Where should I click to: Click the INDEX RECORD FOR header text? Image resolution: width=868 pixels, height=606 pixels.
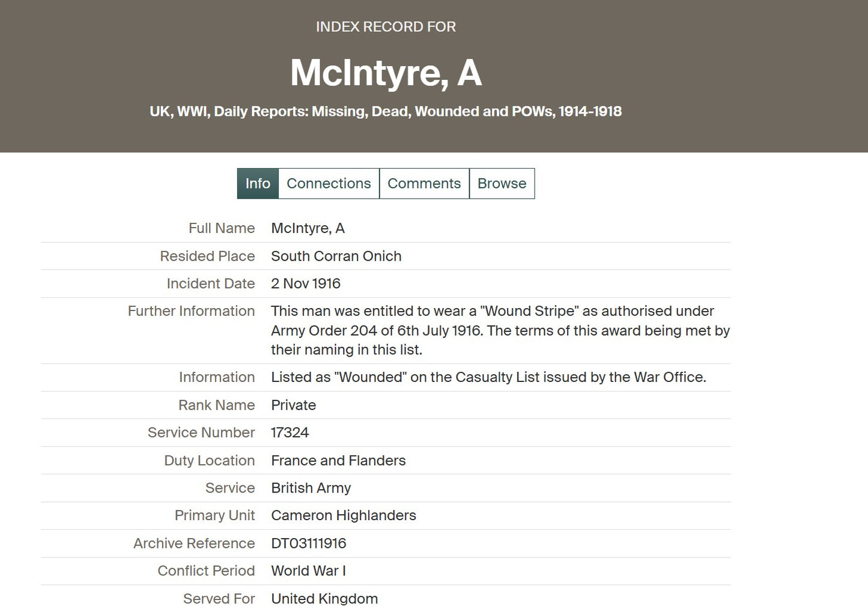tap(386, 27)
